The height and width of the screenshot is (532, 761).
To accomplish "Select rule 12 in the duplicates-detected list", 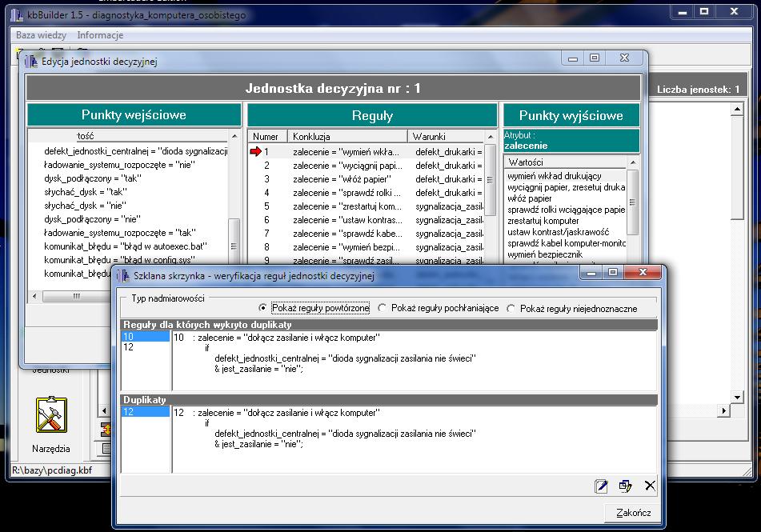I will click(145, 347).
